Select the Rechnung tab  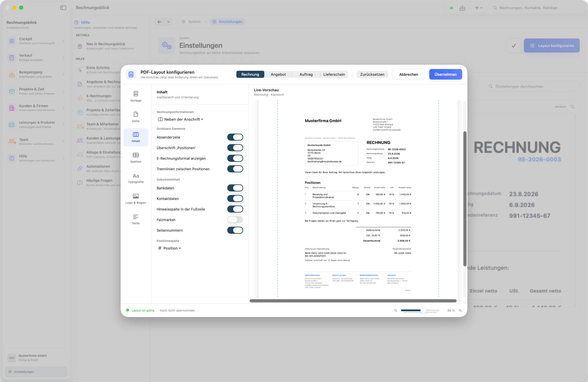(x=250, y=74)
